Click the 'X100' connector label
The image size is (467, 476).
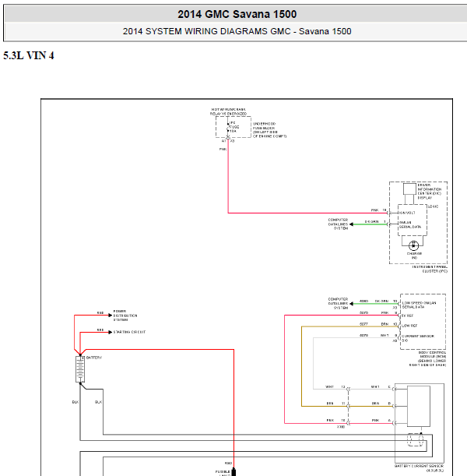click(x=341, y=427)
